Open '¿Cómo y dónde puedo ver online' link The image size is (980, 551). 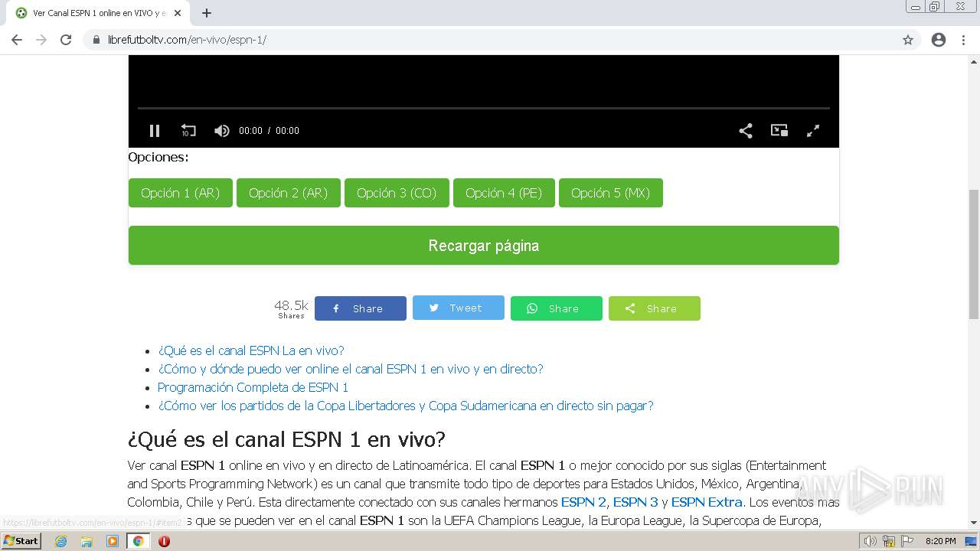(351, 369)
